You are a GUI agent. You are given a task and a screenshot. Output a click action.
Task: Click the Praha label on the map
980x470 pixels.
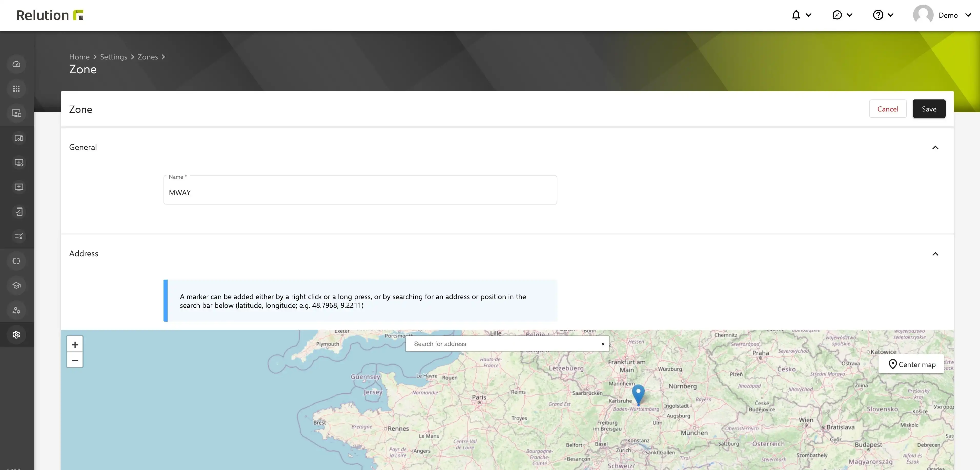point(760,353)
